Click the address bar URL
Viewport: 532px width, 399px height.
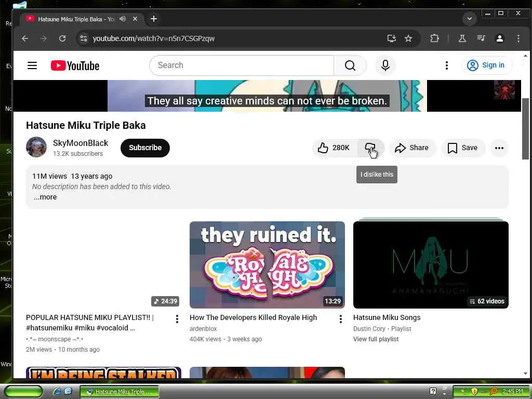coord(154,38)
